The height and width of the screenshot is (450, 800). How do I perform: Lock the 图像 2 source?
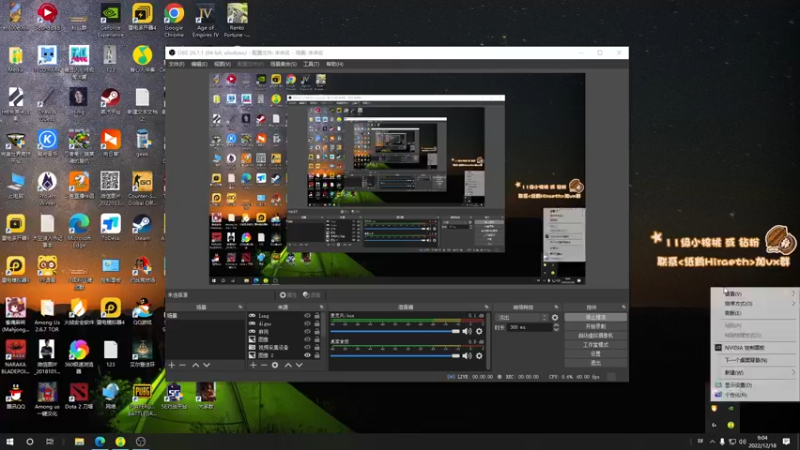coord(317,355)
